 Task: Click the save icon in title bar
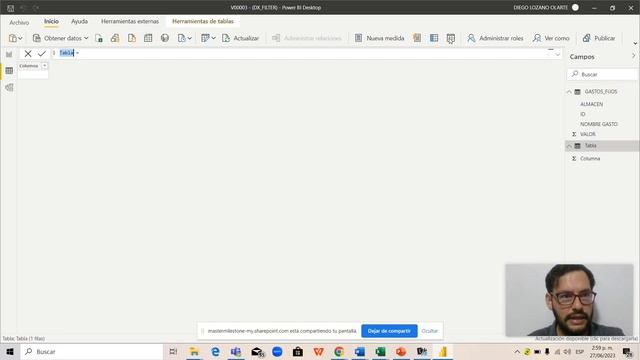pos(11,8)
